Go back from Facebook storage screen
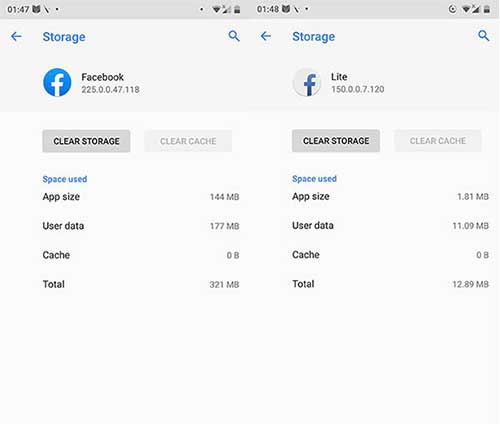 (x=16, y=36)
